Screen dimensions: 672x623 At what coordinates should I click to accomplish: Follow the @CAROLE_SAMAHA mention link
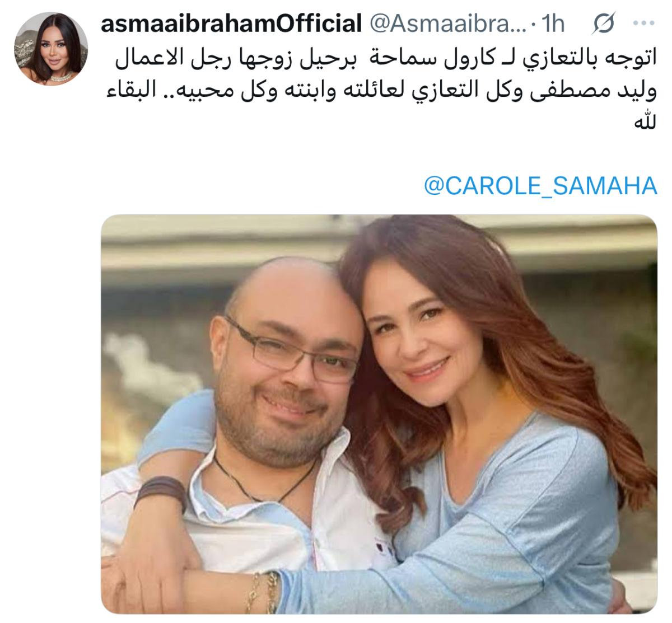pyautogui.click(x=540, y=186)
